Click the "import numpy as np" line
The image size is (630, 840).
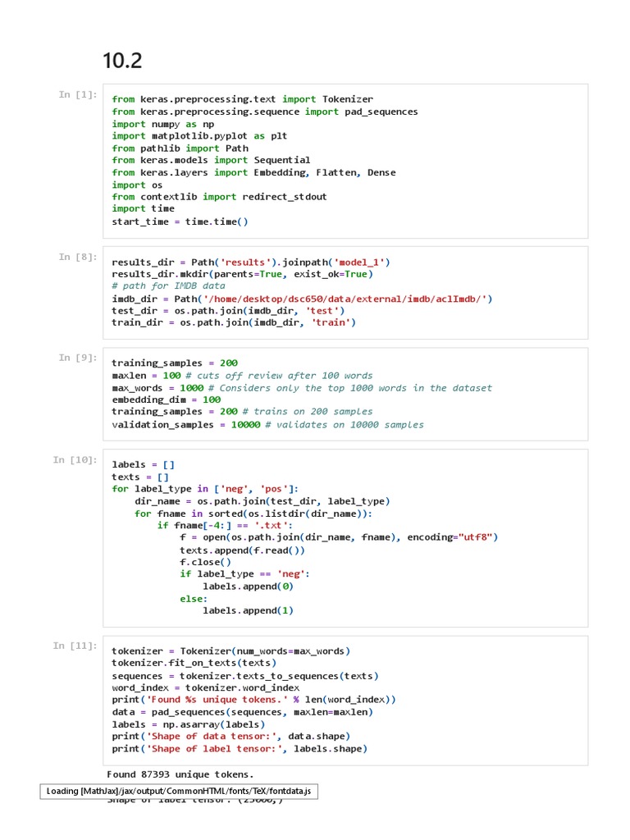pyautogui.click(x=163, y=124)
